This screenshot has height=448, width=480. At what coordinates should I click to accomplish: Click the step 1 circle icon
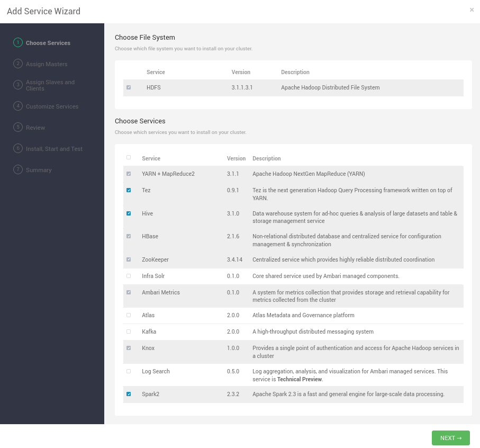coord(18,42)
